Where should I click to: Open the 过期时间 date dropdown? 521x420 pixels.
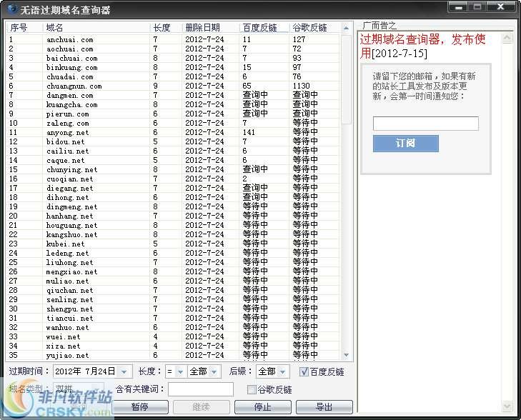[x=124, y=371]
